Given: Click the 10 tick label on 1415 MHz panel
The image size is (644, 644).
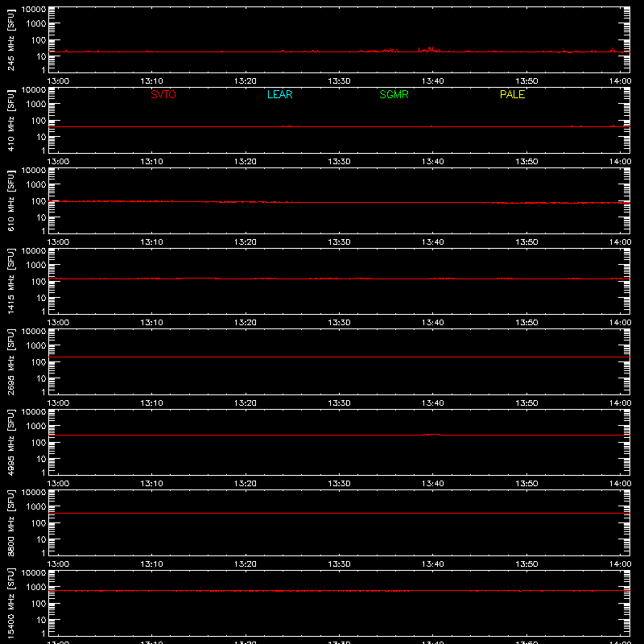Looking at the screenshot, I should coord(41,298).
